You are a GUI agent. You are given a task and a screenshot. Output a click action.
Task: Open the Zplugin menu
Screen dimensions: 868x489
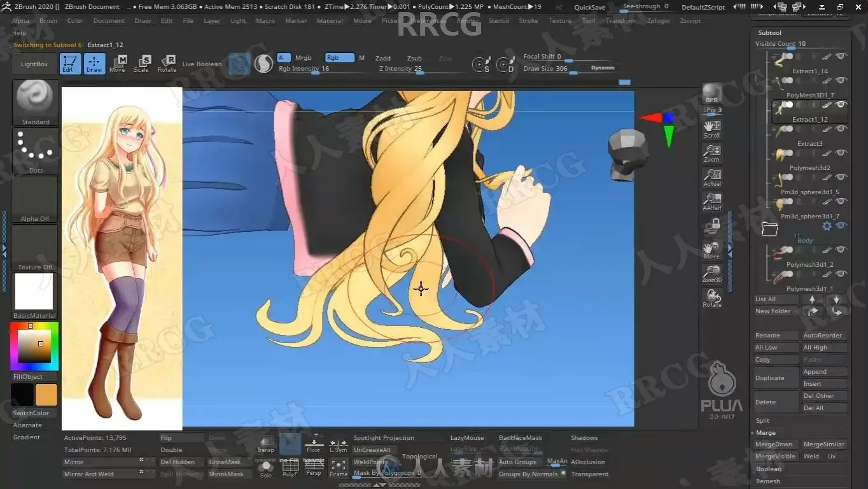click(x=658, y=21)
